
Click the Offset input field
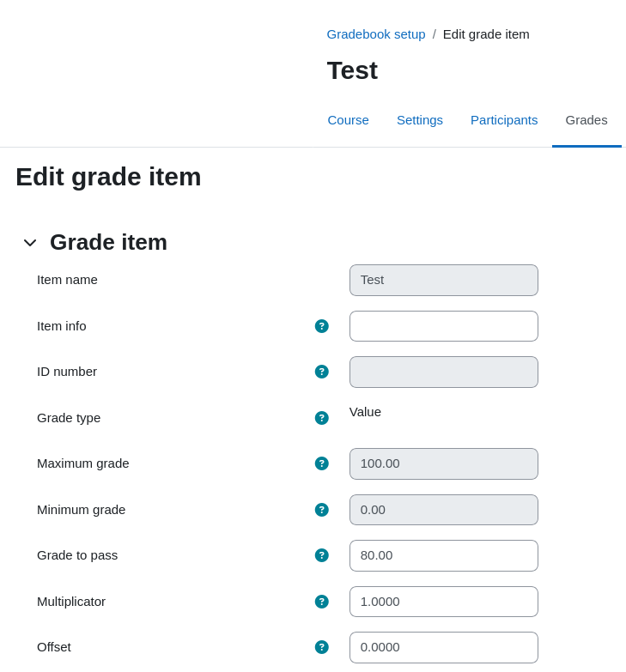pyautogui.click(x=444, y=647)
